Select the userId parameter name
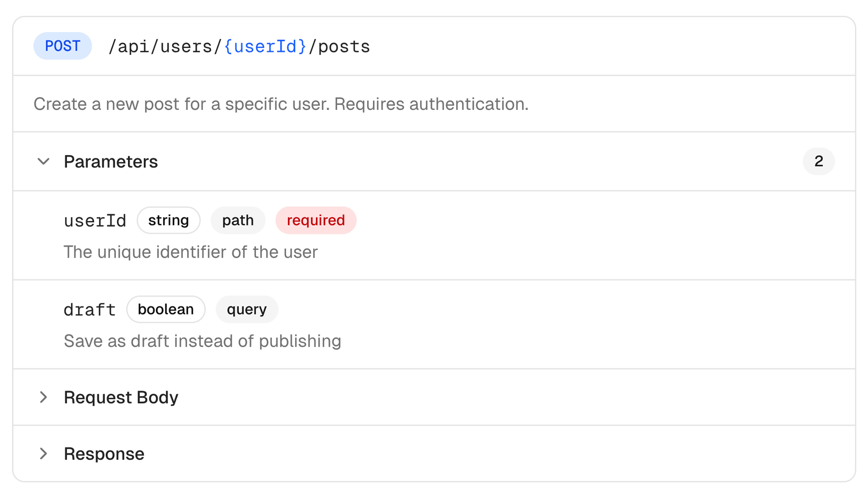The width and height of the screenshot is (868, 499). pyautogui.click(x=95, y=221)
